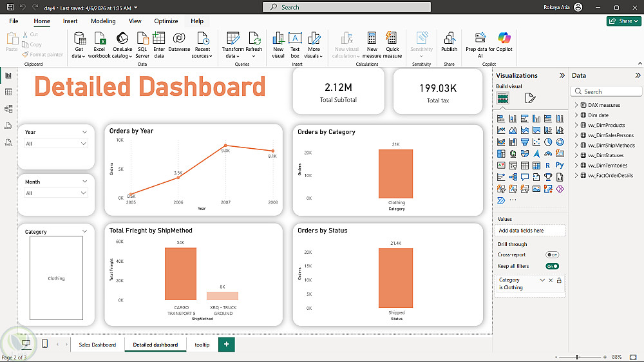Viewport: 644px width, 362px height.
Task: Select the Donut chart visual
Action: click(x=560, y=142)
